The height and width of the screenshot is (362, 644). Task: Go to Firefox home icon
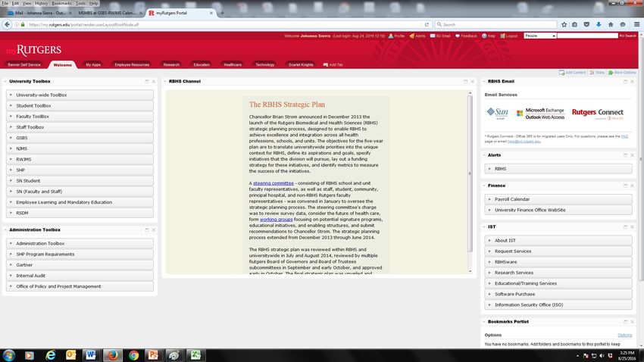click(611, 25)
